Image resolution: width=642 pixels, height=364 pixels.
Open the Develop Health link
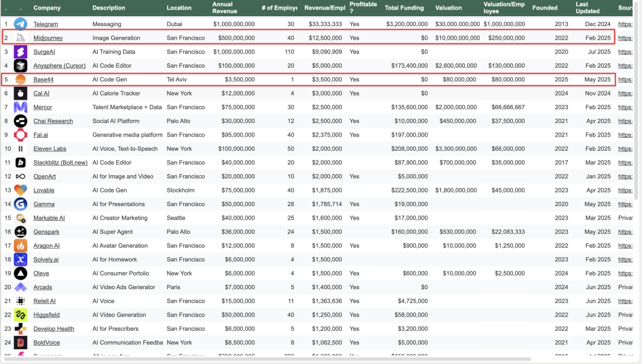[53, 329]
